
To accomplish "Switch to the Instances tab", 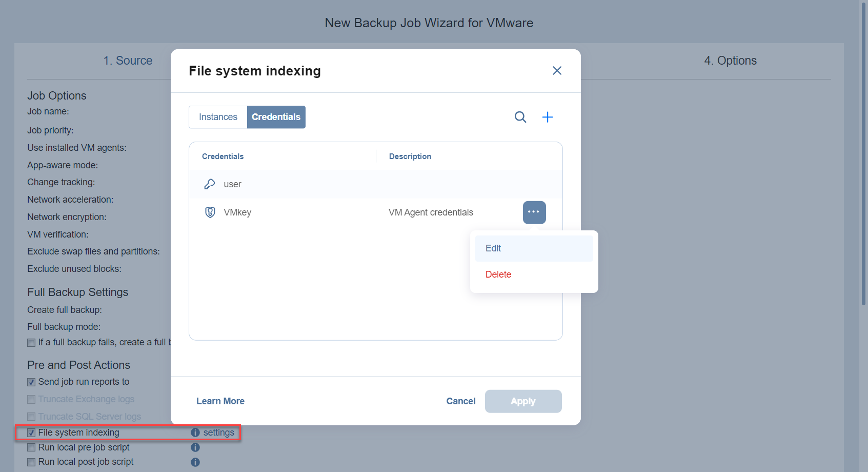I will (x=218, y=117).
